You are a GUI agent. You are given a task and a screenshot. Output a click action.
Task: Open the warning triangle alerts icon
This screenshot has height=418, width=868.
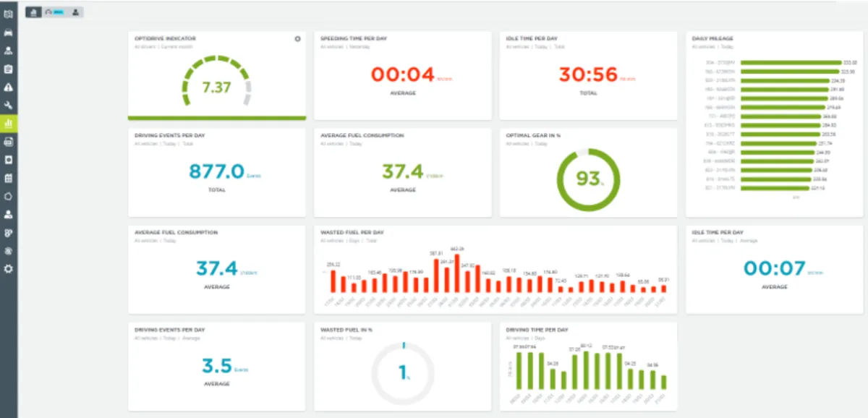pyautogui.click(x=9, y=88)
